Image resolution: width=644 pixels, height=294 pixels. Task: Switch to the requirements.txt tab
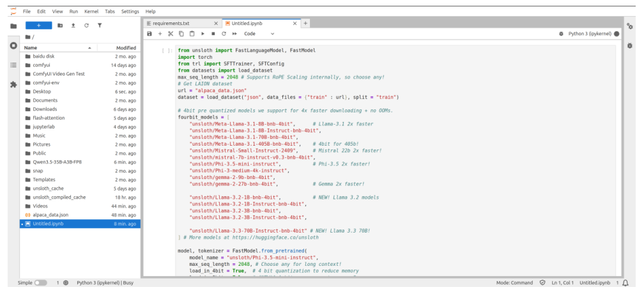coord(182,24)
